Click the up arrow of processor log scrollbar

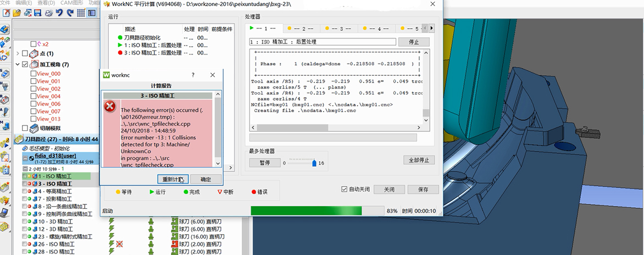tap(426, 53)
